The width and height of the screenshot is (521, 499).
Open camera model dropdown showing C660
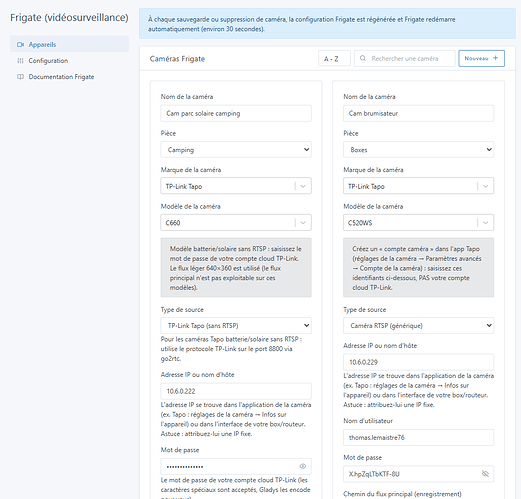click(236, 223)
